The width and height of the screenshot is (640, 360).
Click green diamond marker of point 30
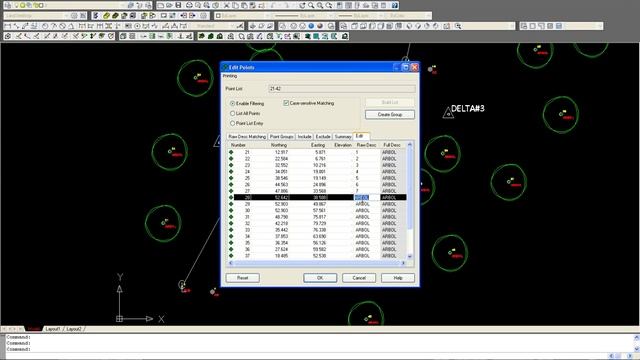pos(231,210)
